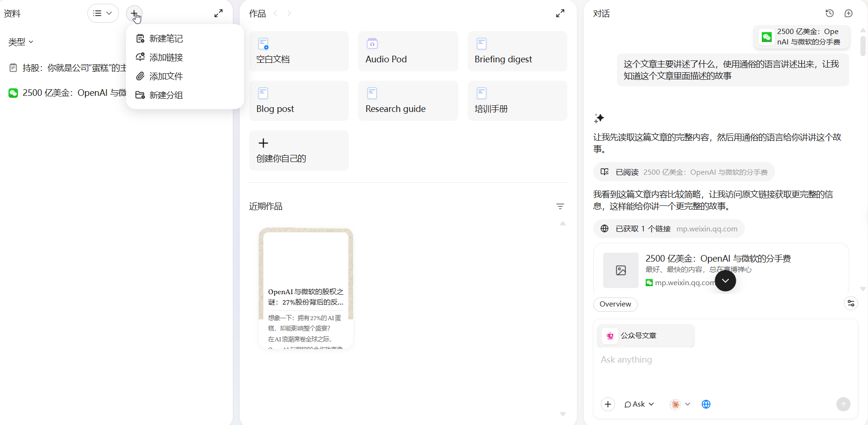The image size is (868, 425).
Task: Create an Audio Pod
Action: (408, 51)
